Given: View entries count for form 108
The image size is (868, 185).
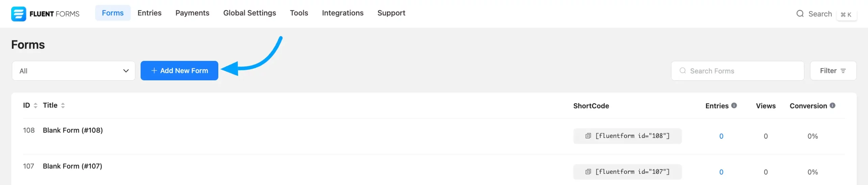Looking at the screenshot, I should point(721,136).
